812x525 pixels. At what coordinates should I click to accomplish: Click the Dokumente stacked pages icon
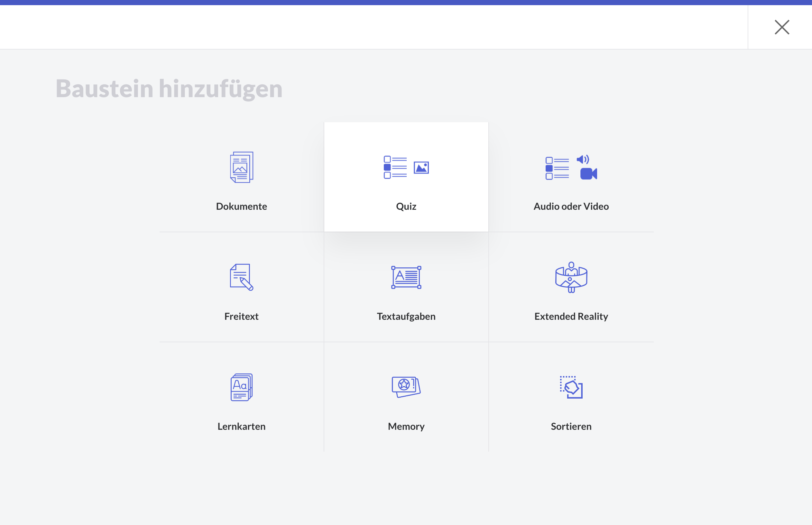pos(241,167)
